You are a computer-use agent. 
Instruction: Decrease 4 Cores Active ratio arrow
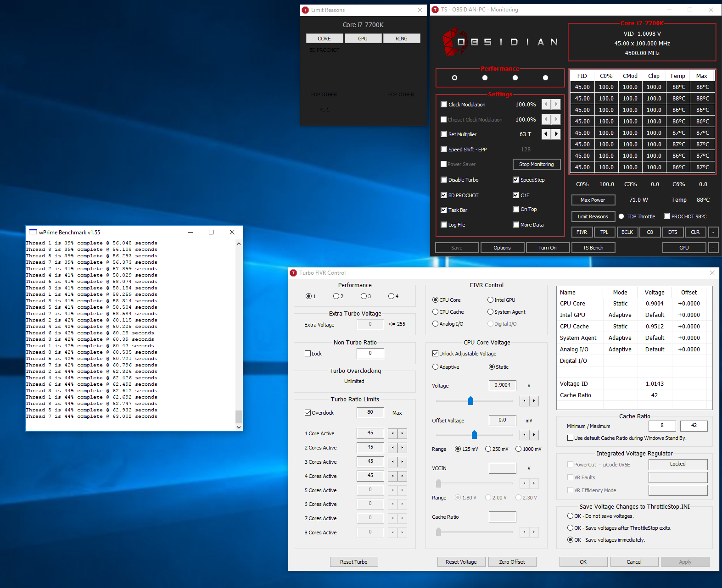392,476
